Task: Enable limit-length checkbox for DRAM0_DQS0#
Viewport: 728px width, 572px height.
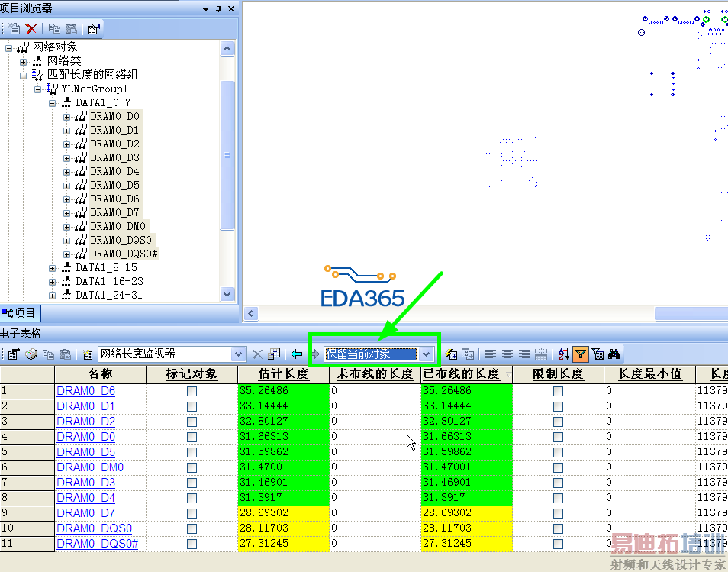Action: pos(558,544)
